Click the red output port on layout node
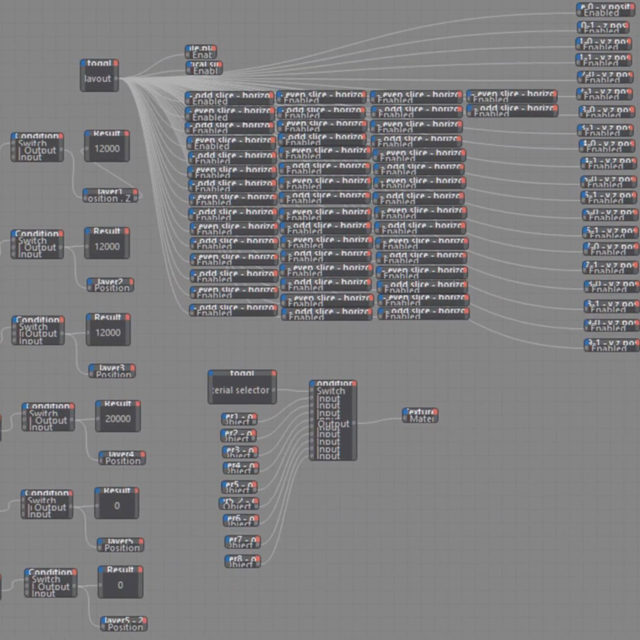640x640 pixels. (116, 62)
